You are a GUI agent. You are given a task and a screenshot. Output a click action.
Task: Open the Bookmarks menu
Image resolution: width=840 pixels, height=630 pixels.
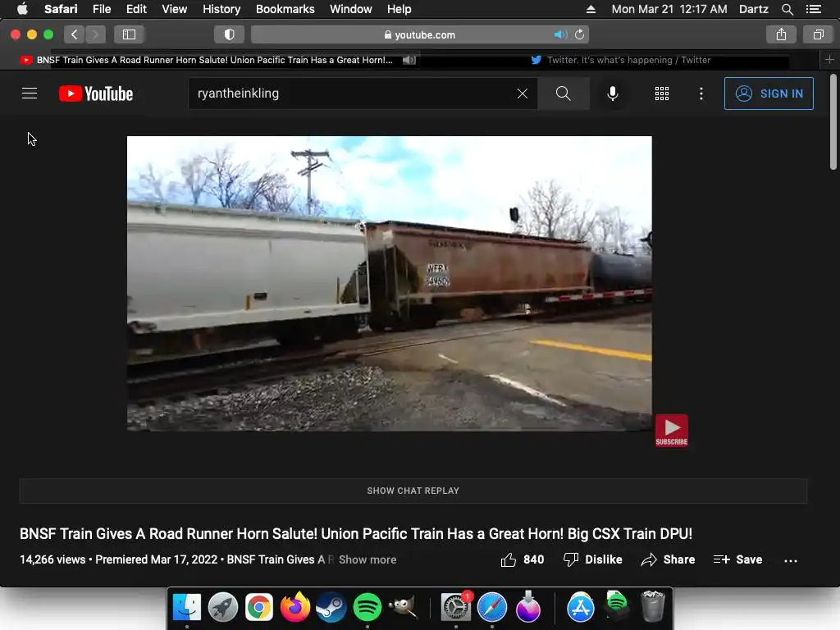point(285,9)
